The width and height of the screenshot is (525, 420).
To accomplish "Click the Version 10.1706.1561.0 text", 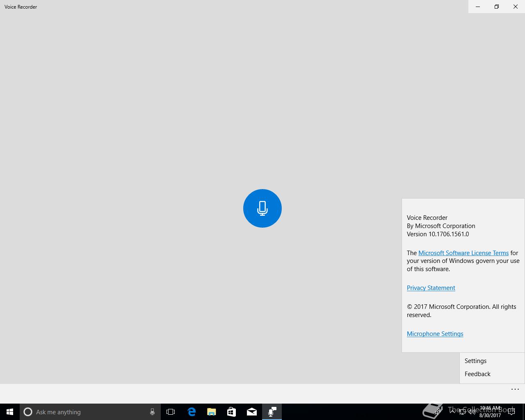I will point(438,234).
